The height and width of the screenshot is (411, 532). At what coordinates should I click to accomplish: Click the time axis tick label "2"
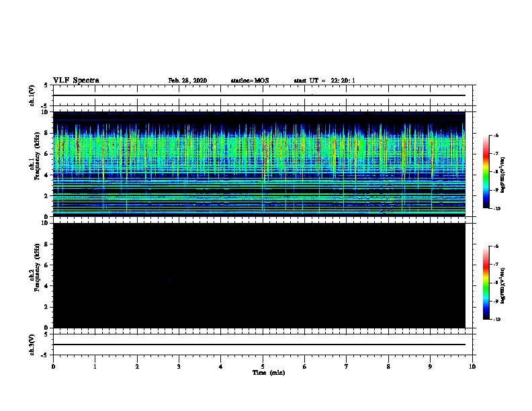pos(137,367)
